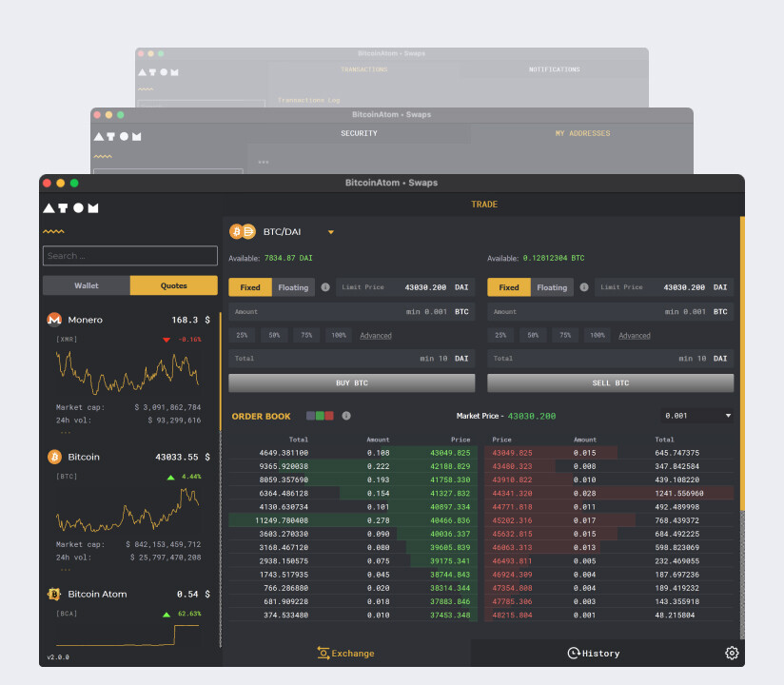Click the green up arrow for Bitcoin change
The image size is (784, 685).
170,477
